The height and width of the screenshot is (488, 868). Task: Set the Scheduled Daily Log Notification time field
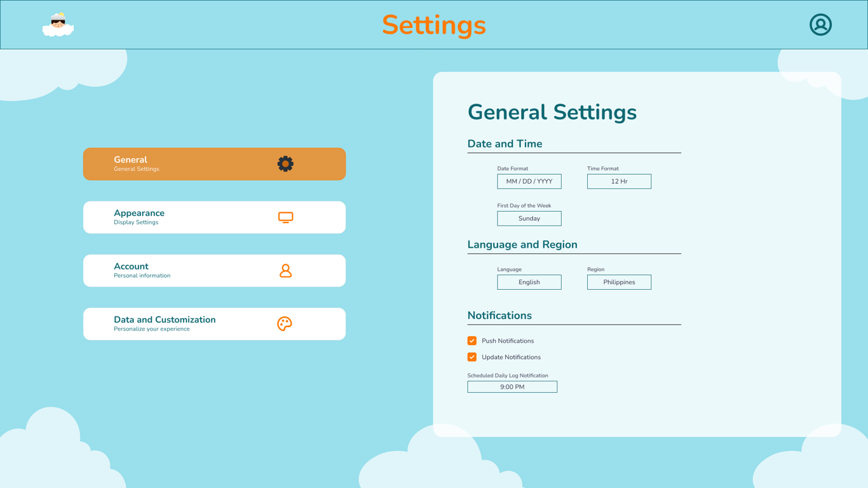pos(512,387)
